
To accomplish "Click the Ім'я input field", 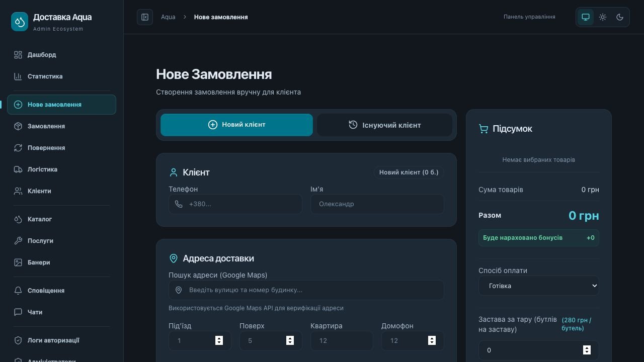I will 377,204.
